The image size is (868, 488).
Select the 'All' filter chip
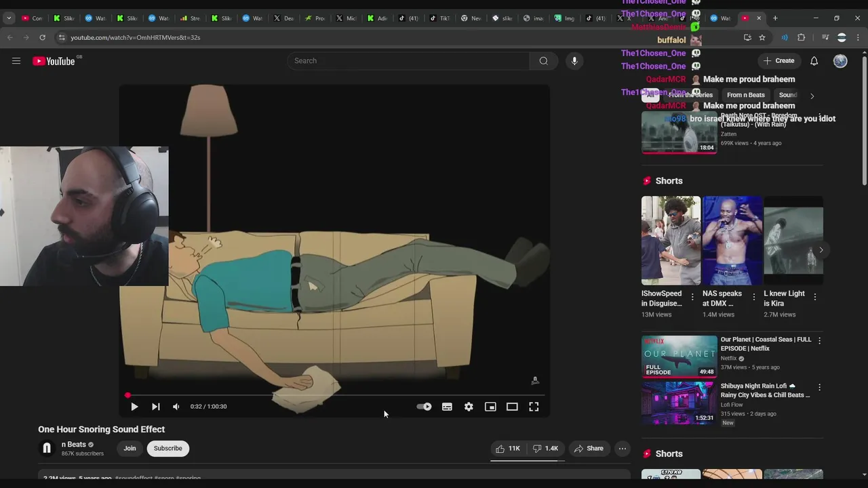pyautogui.click(x=650, y=95)
